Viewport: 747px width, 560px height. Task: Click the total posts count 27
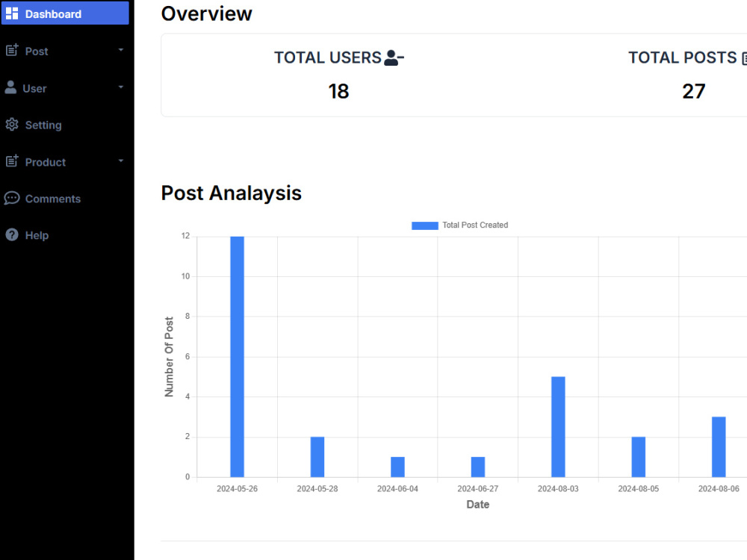[x=694, y=91]
